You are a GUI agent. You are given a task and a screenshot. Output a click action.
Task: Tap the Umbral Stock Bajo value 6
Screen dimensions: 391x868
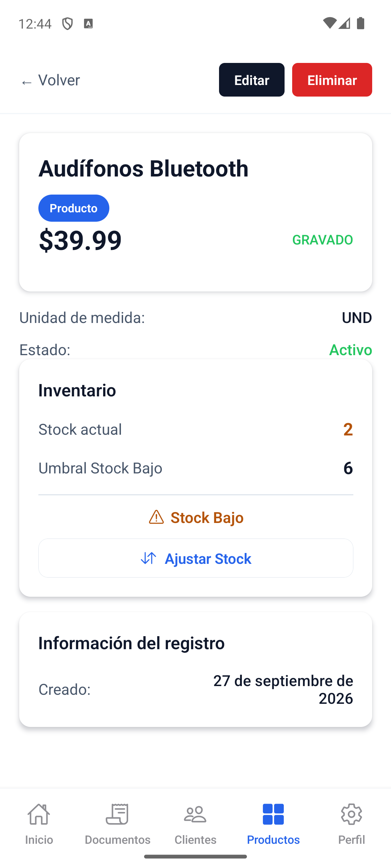(348, 468)
